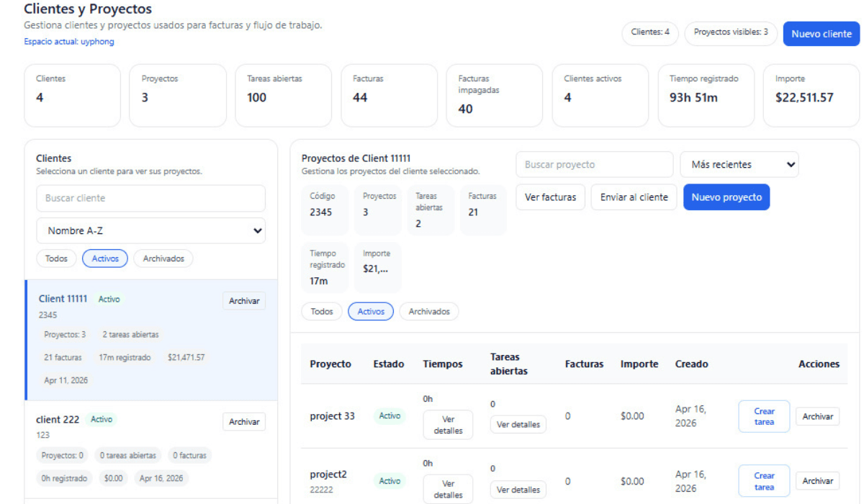Switch Clientes filter to Archivados
This screenshot has height=504, width=864.
tap(163, 258)
